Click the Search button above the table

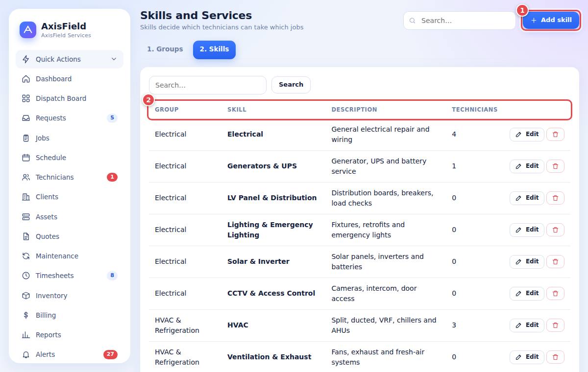click(x=291, y=85)
